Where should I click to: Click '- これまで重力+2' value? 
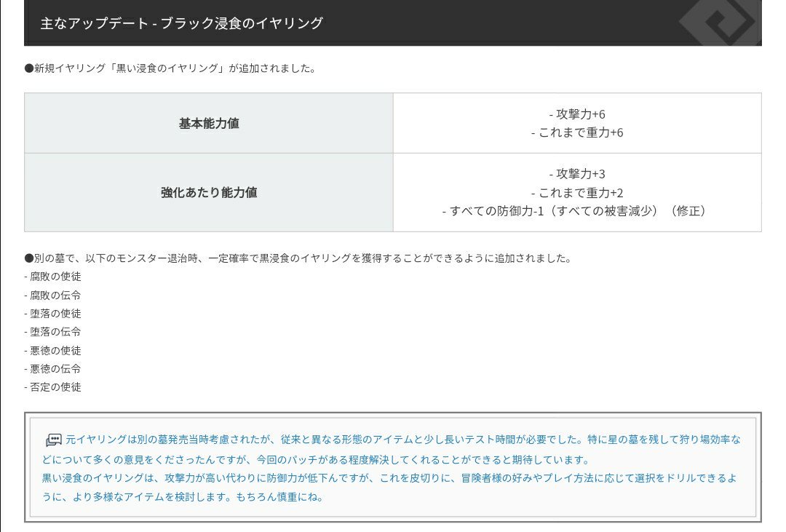577,193
